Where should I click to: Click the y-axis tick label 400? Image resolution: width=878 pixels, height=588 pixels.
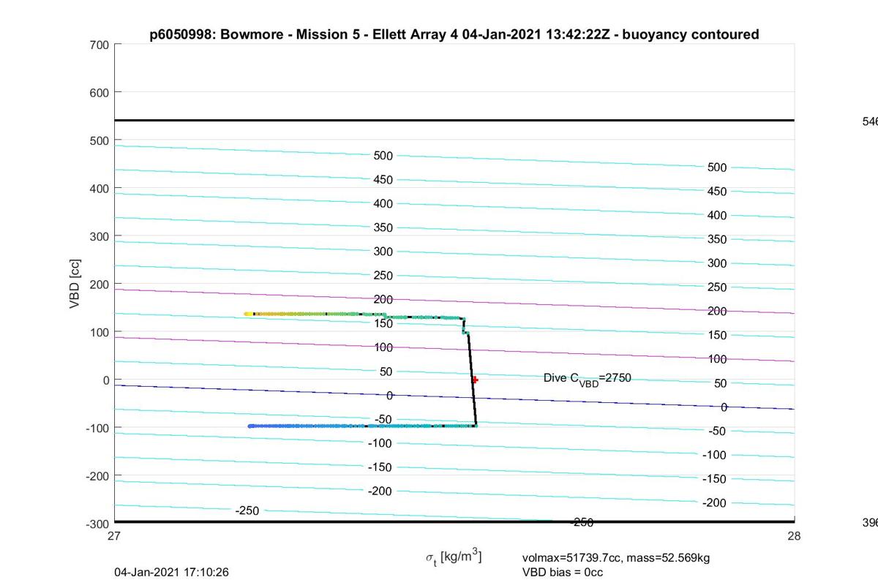[x=100, y=188]
